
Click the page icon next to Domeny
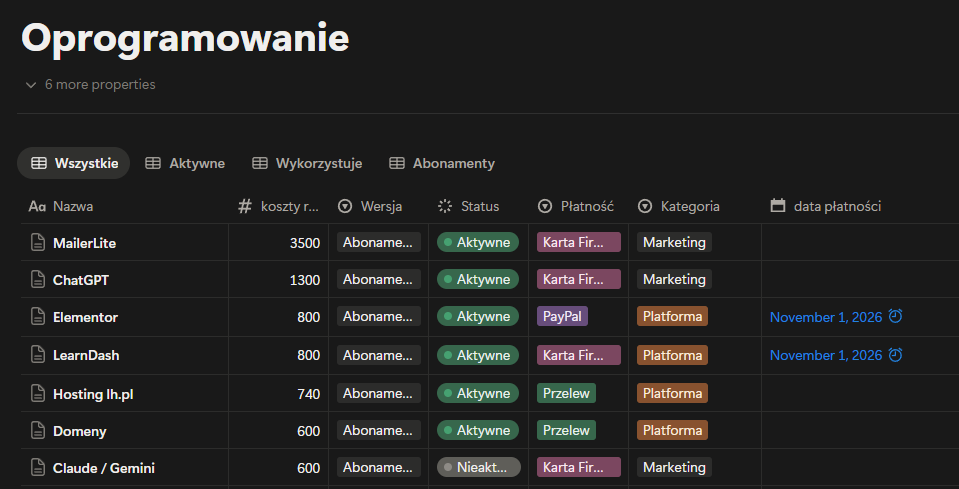coord(38,431)
